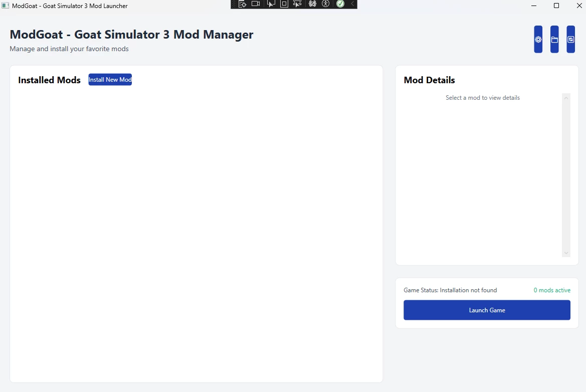Click the 'Mod Details' heading

pos(429,80)
